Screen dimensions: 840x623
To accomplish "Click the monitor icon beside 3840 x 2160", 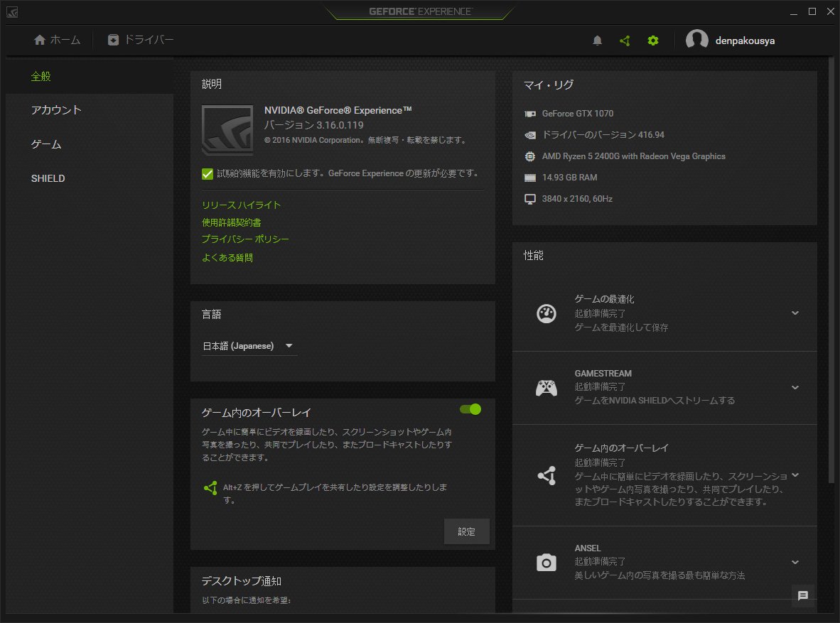I will 530,200.
